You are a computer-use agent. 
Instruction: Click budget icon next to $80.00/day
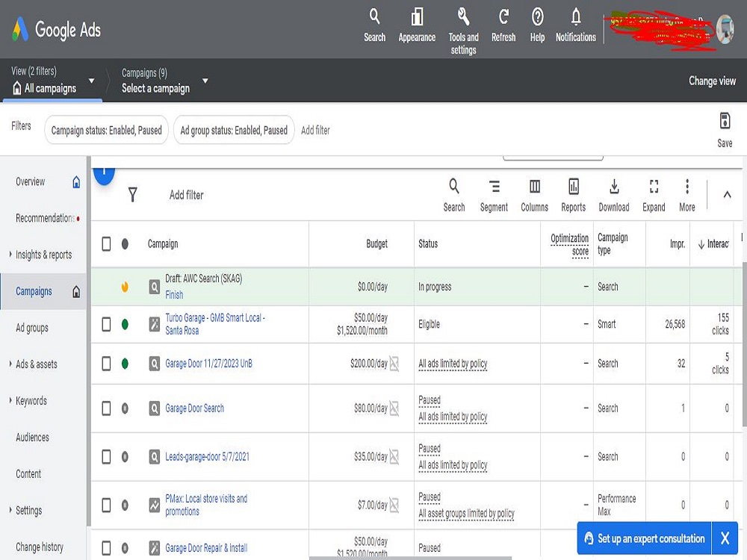pos(394,408)
